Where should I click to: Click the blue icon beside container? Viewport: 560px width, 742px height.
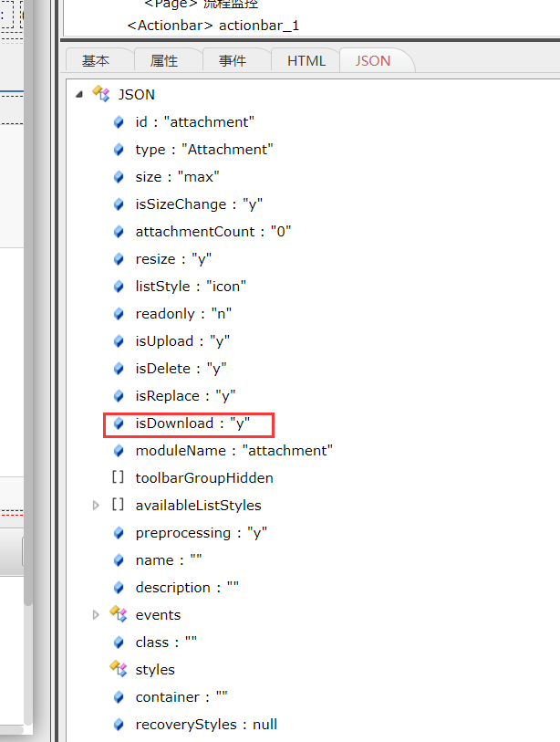[x=119, y=697]
